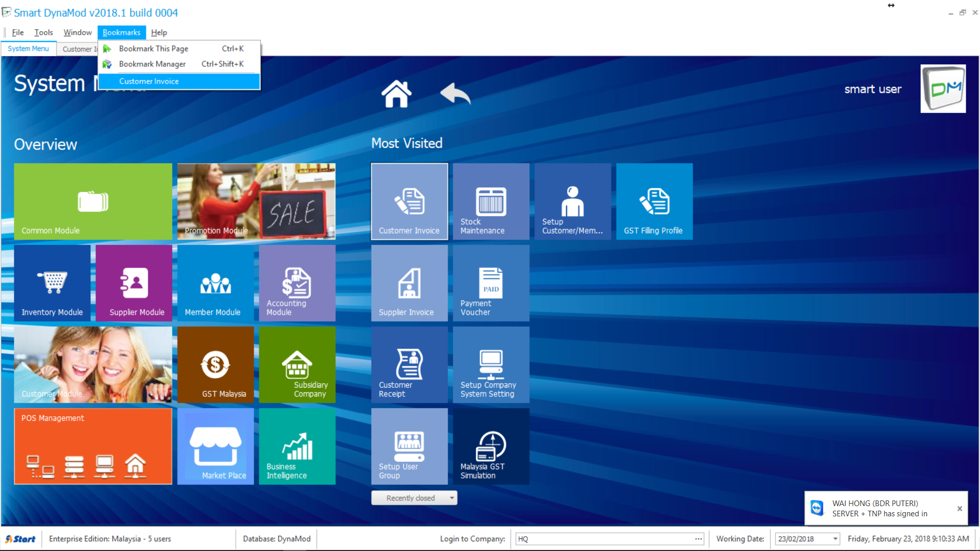Open the Supplier Module tile
This screenshot has height=551, width=980.
coord(134,283)
